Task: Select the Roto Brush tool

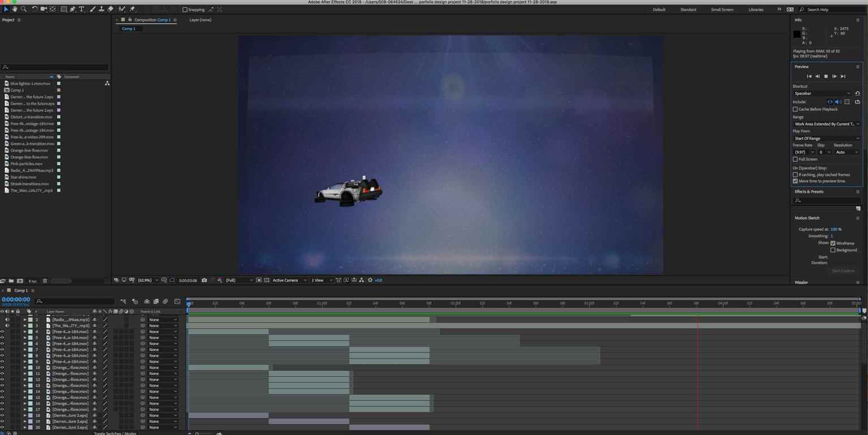Action: coord(122,9)
